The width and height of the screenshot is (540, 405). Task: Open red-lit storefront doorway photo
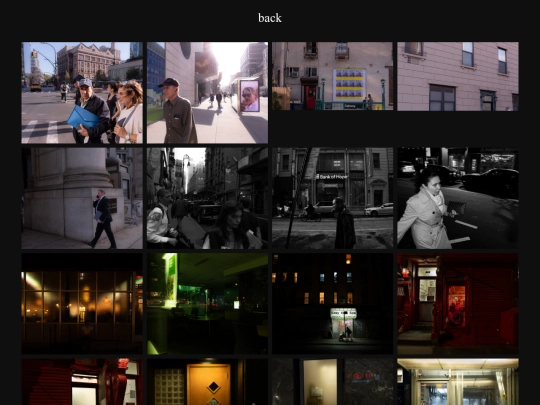458,304
